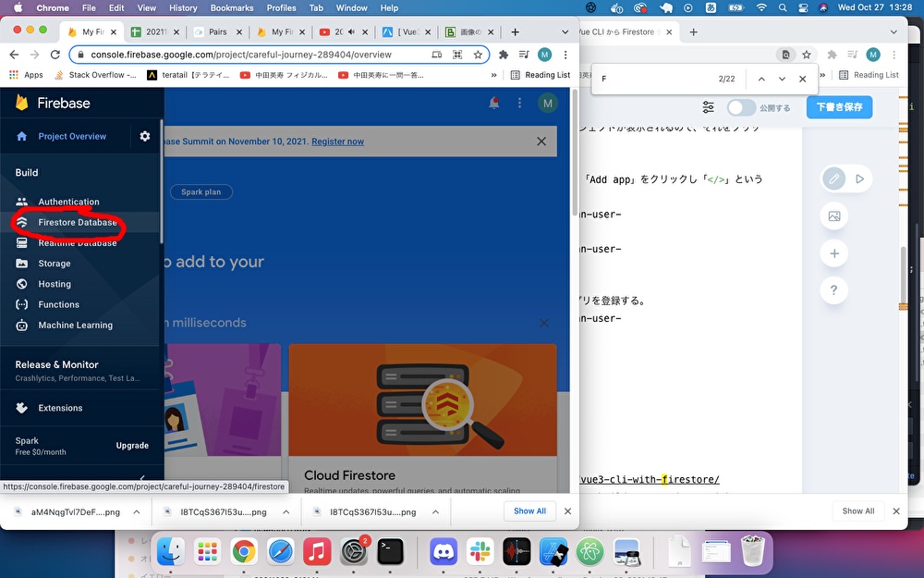
Task: Open Chrome extensions puzzle icon
Action: coord(504,55)
